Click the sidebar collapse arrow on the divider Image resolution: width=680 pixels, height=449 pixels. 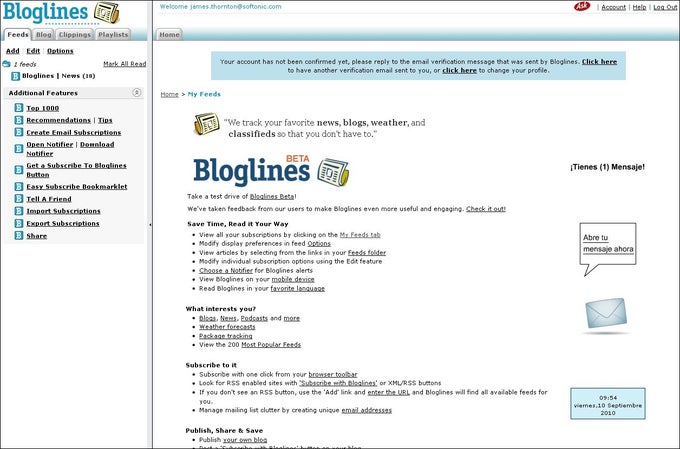coord(150,225)
